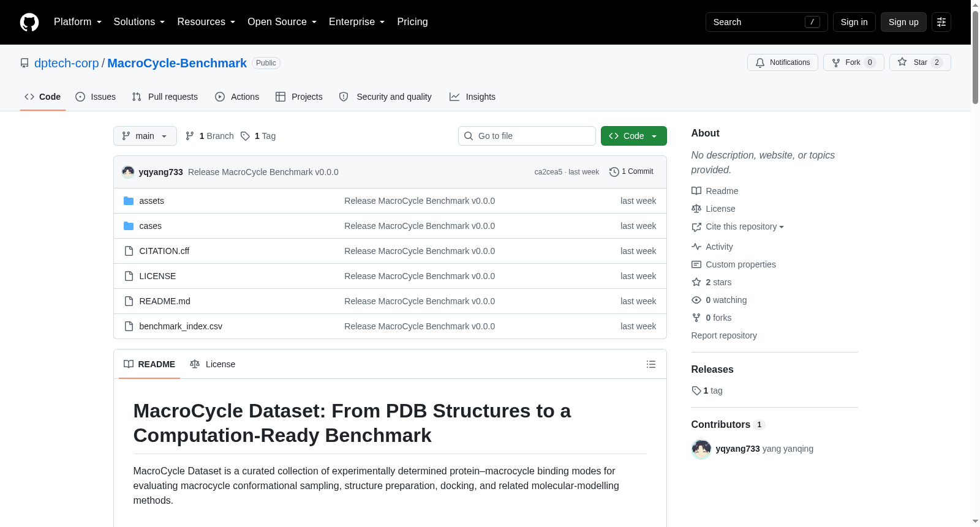Open the CITATION.cff file name link
Screen dimensions: 980x527
pos(164,251)
